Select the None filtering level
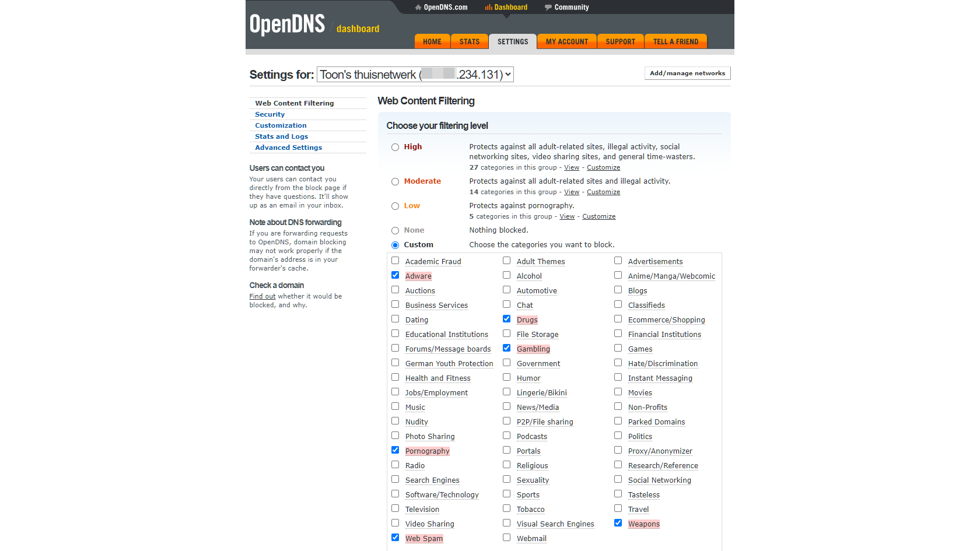The image size is (980, 551). tap(395, 231)
